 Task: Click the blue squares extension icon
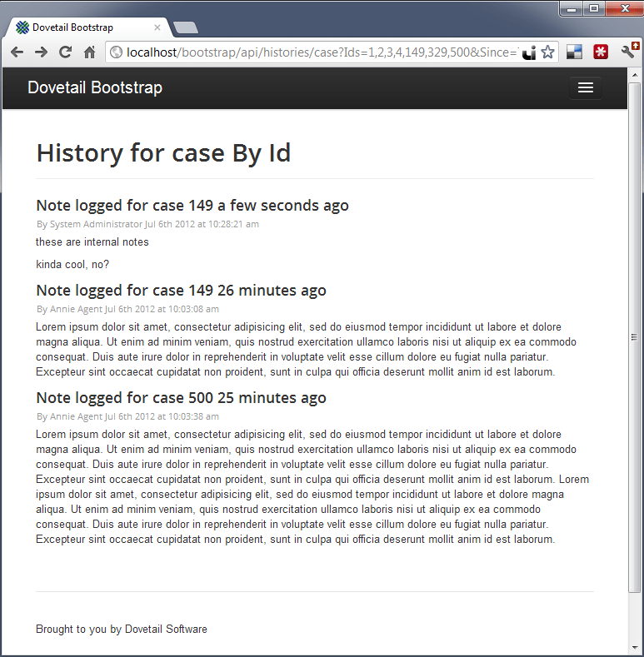click(574, 52)
